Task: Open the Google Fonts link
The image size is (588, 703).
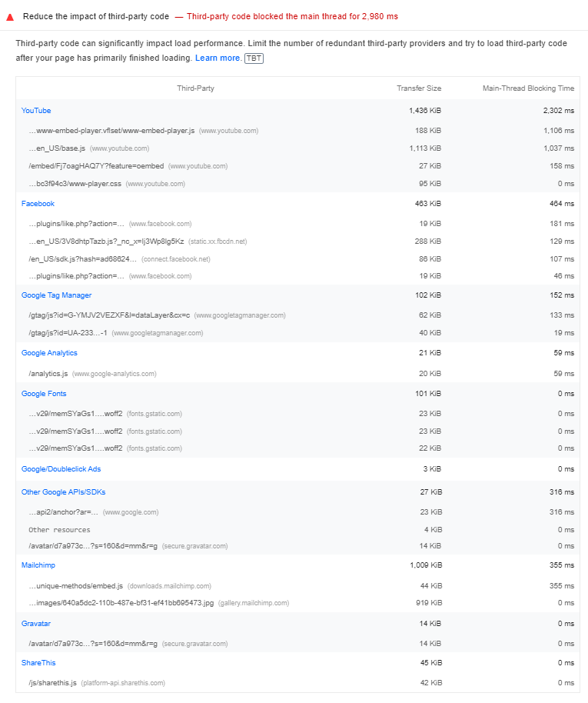Action: [x=43, y=393]
